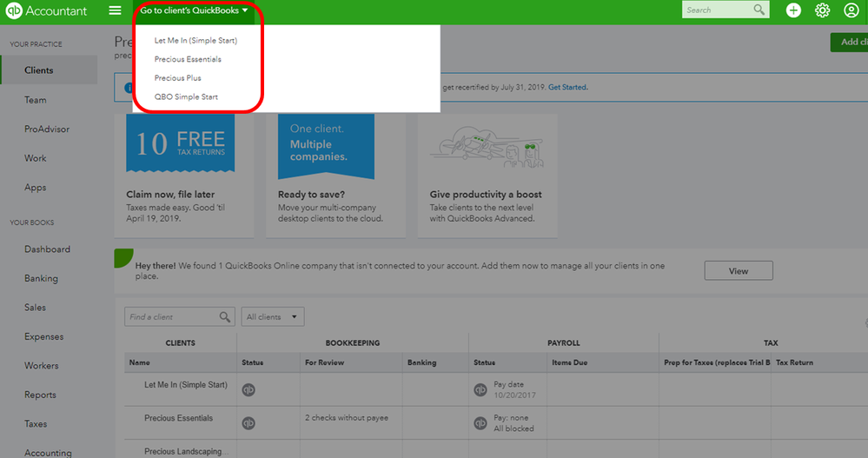Click Prep for Taxes column header
This screenshot has width=868, height=458.
coord(717,362)
